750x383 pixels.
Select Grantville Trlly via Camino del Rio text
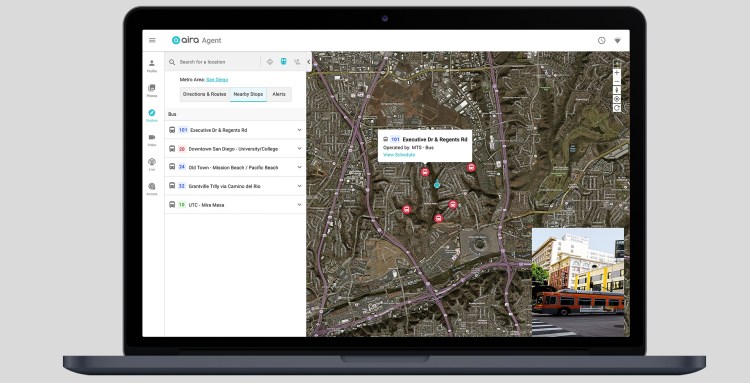pos(224,186)
